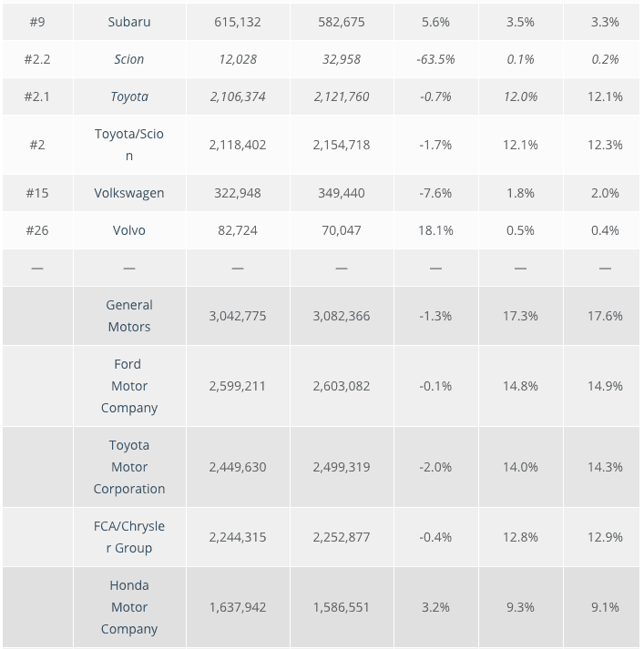Select the 18.1% change value
Screen dimensions: 644x649
(435, 230)
